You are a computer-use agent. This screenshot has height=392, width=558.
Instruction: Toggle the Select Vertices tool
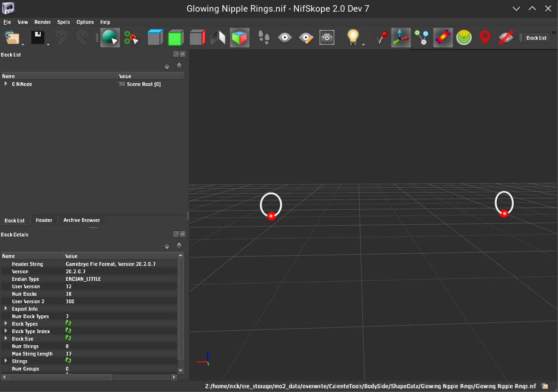(131, 37)
